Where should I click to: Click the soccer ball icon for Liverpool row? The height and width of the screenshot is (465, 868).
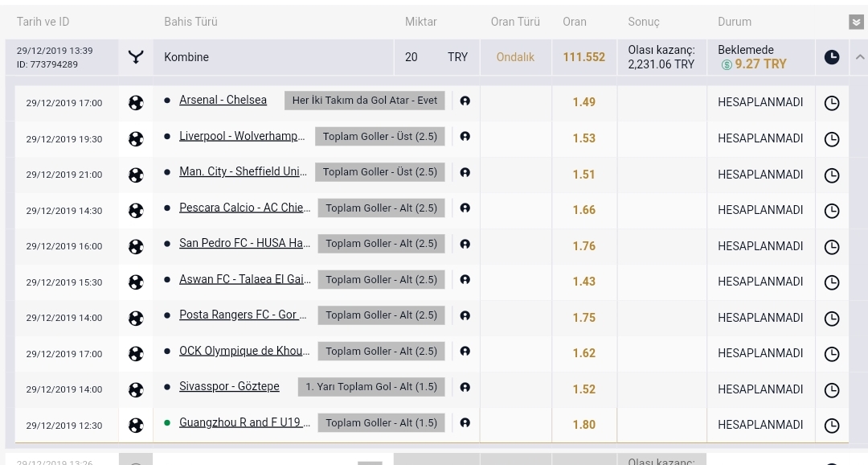pos(136,138)
